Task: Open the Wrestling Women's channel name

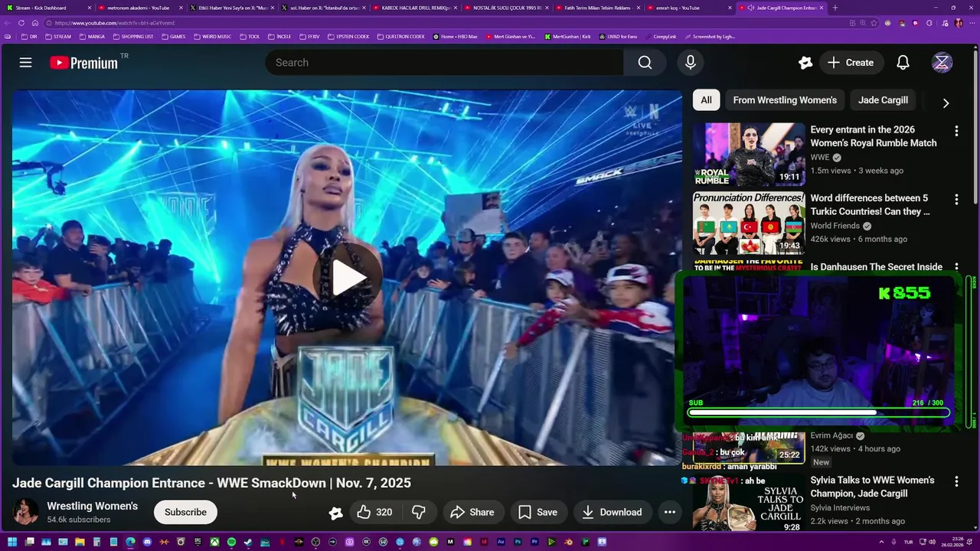Action: pyautogui.click(x=93, y=506)
